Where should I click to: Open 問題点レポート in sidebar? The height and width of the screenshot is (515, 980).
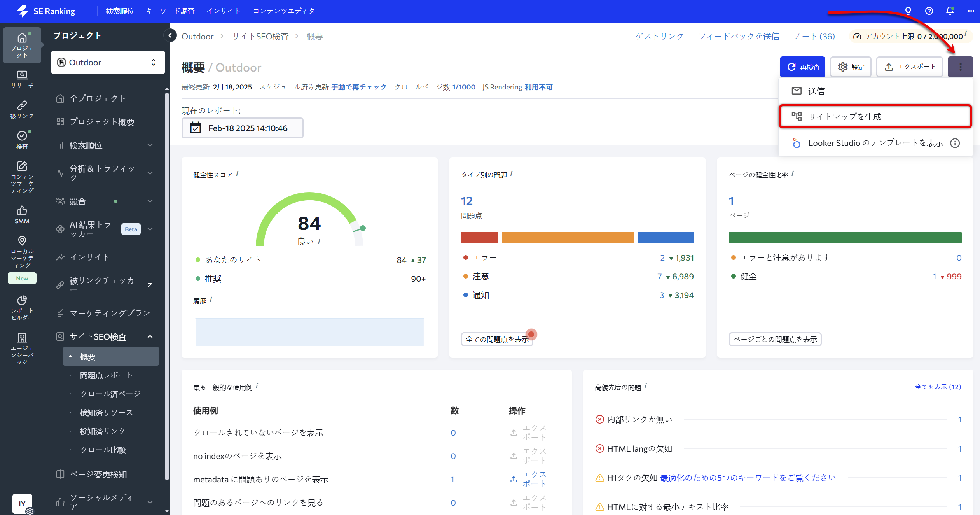106,375
